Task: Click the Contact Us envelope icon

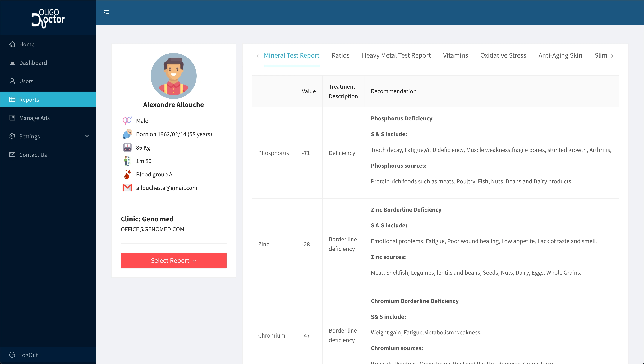Action: (12, 155)
